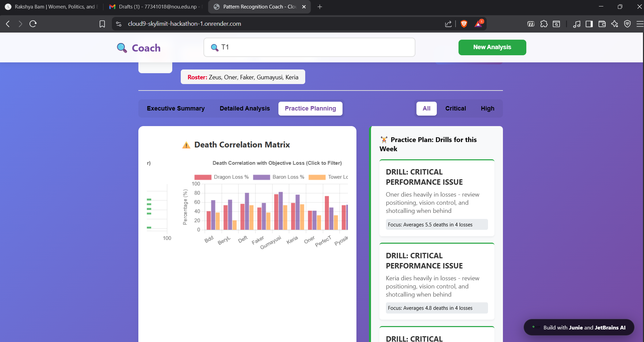Go back to the previous page
The image size is (644, 342).
8,24
